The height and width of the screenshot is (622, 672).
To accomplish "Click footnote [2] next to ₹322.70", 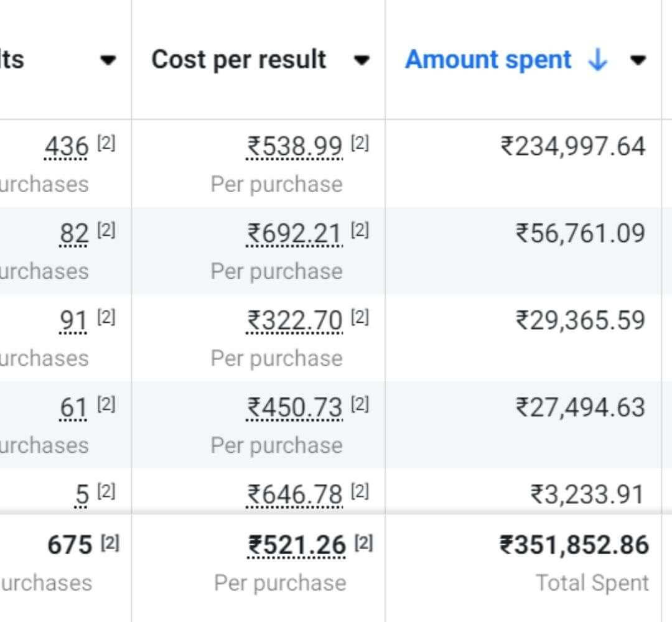I will pos(360,317).
